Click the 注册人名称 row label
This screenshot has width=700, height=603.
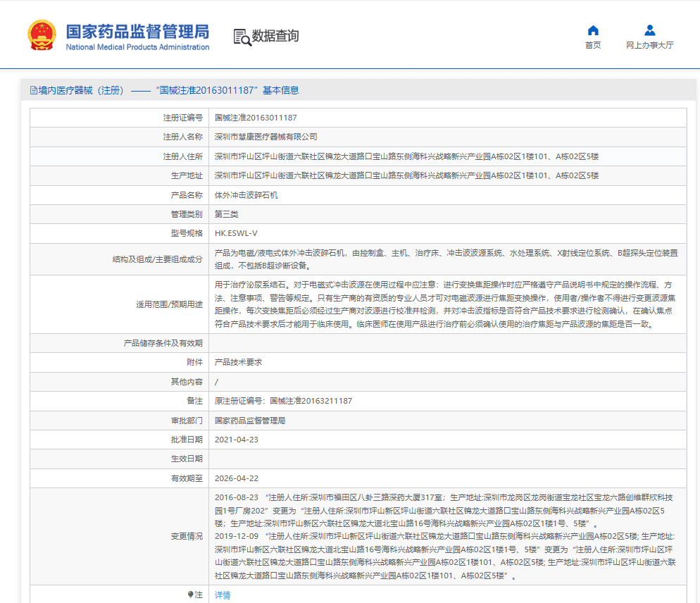click(182, 137)
